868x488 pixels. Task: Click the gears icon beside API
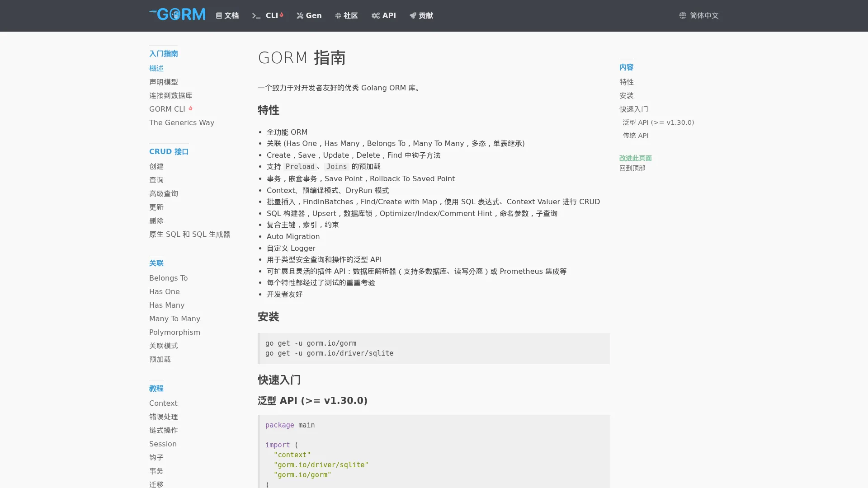click(376, 16)
